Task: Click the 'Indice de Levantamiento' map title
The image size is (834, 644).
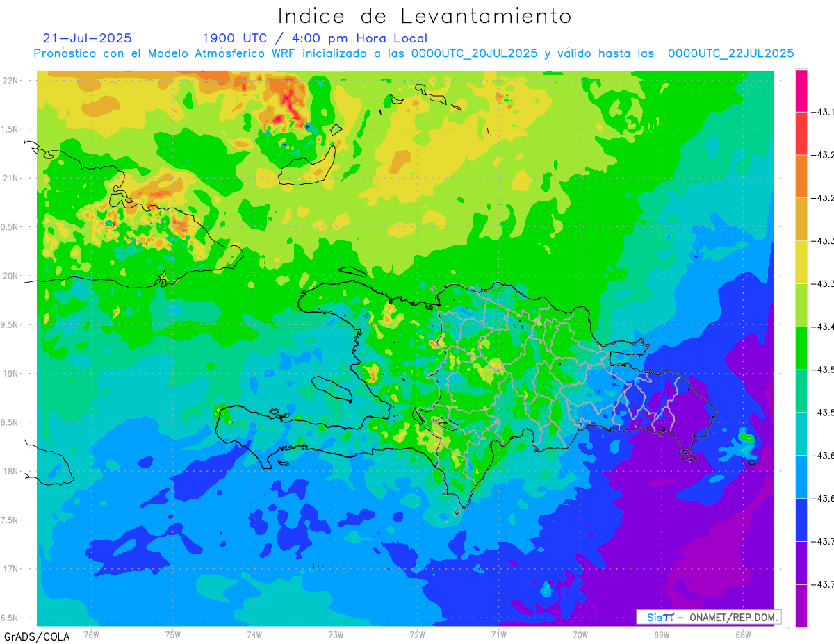Action: (425, 15)
